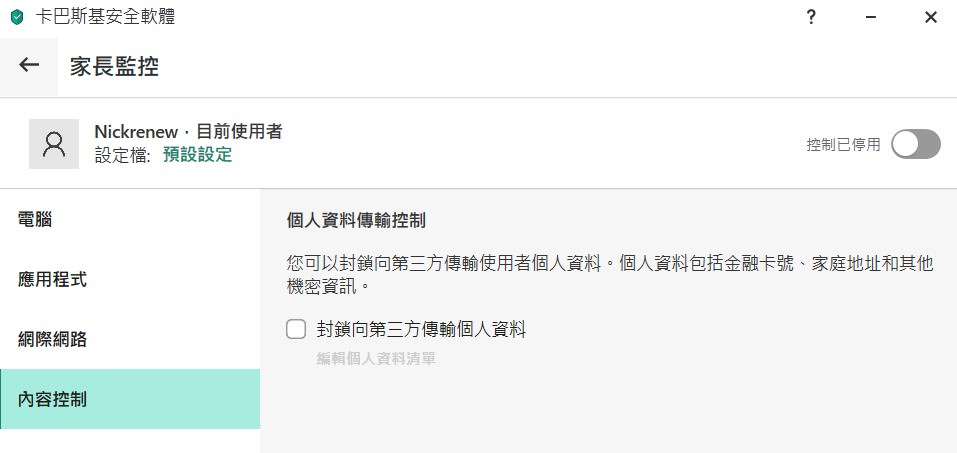This screenshot has width=957, height=453.
Task: Open the 預設設定 profile selector
Action: point(198,154)
